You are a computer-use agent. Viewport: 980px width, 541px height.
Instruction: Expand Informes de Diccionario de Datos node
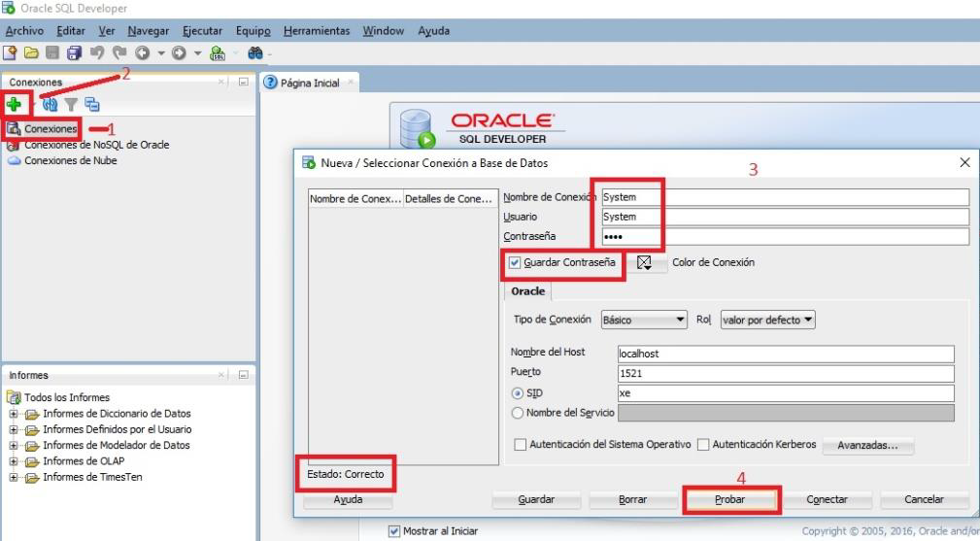(14, 414)
